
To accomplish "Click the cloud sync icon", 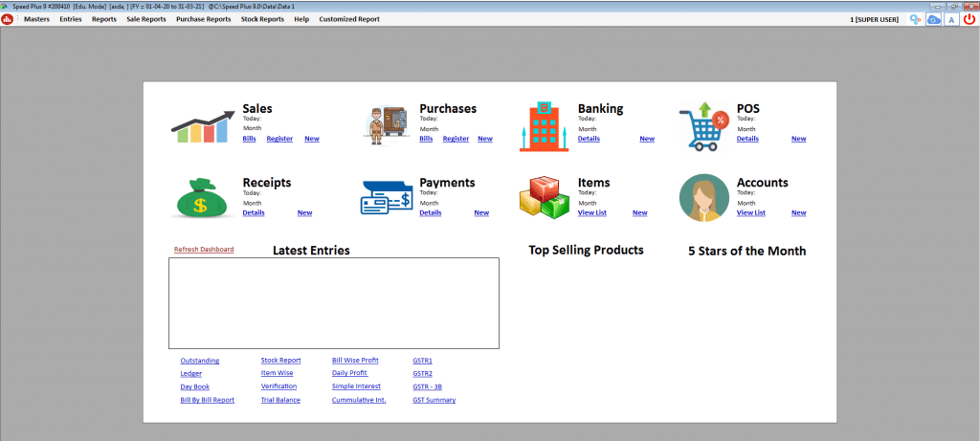I will (x=934, y=19).
